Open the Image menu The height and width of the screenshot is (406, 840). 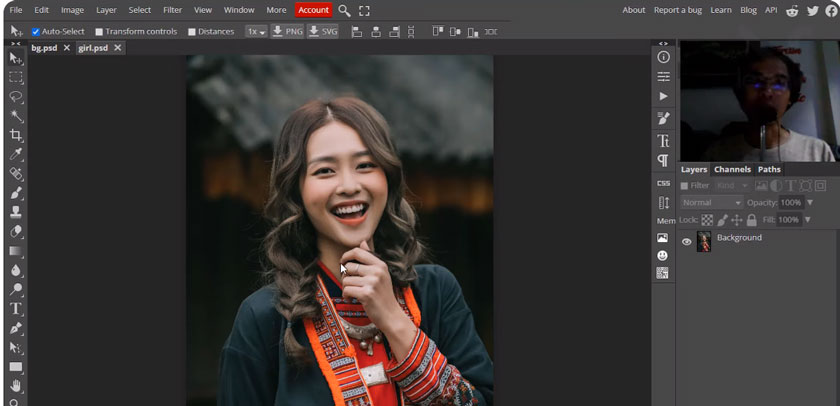[x=72, y=10]
